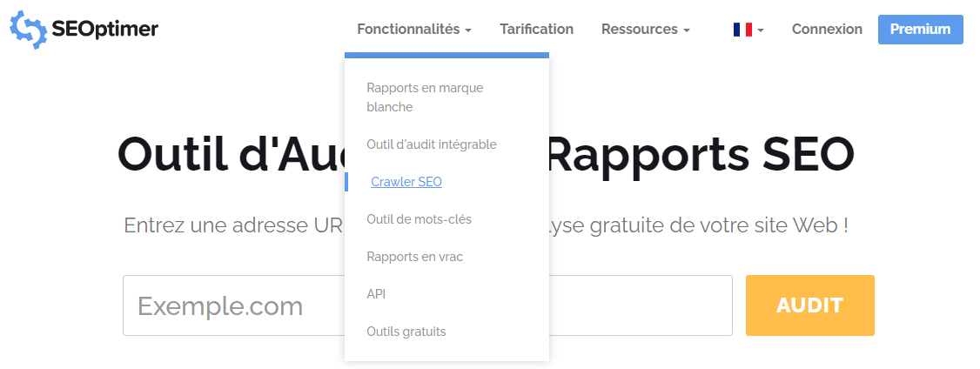Click the SEOptimer brand name text

pos(105,30)
